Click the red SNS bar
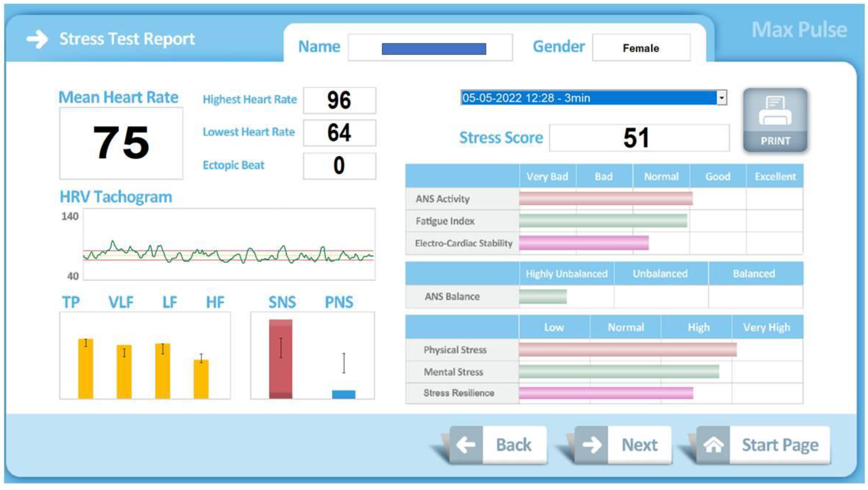This screenshot has height=490, width=868. point(280,359)
